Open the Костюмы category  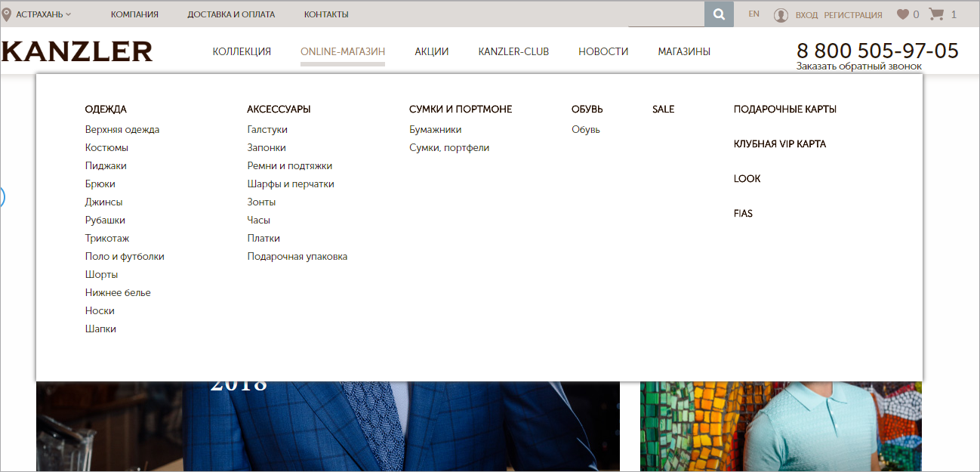click(x=106, y=148)
